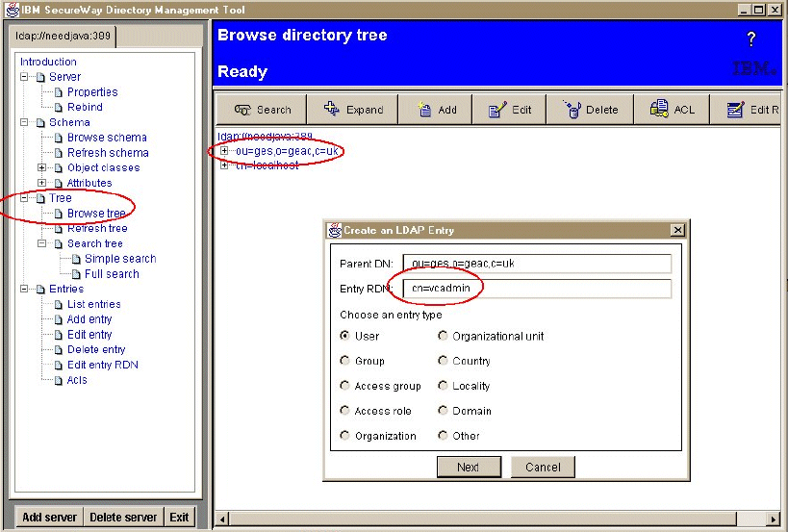The width and height of the screenshot is (788, 532).
Task: Open the Simple search item
Action: pos(120,259)
